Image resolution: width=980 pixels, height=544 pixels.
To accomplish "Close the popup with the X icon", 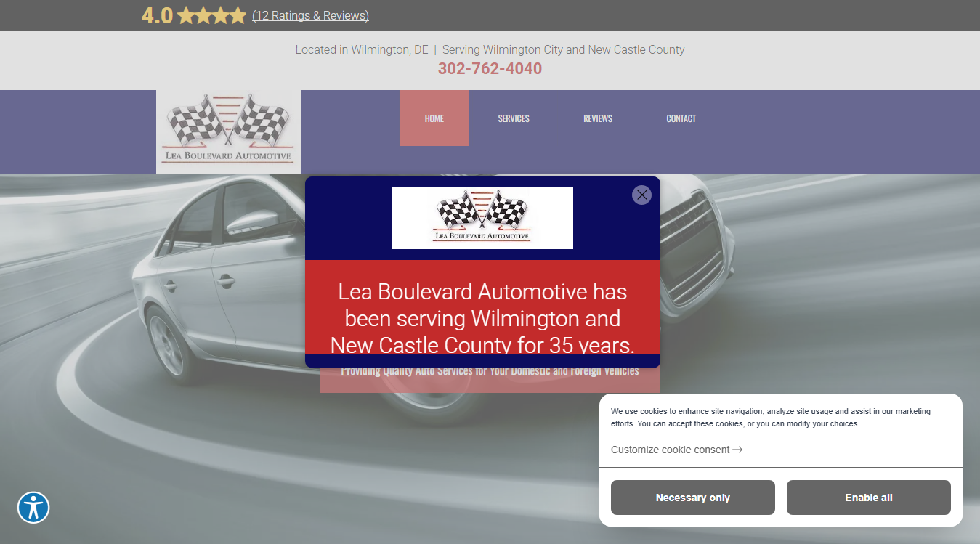I will click(641, 195).
